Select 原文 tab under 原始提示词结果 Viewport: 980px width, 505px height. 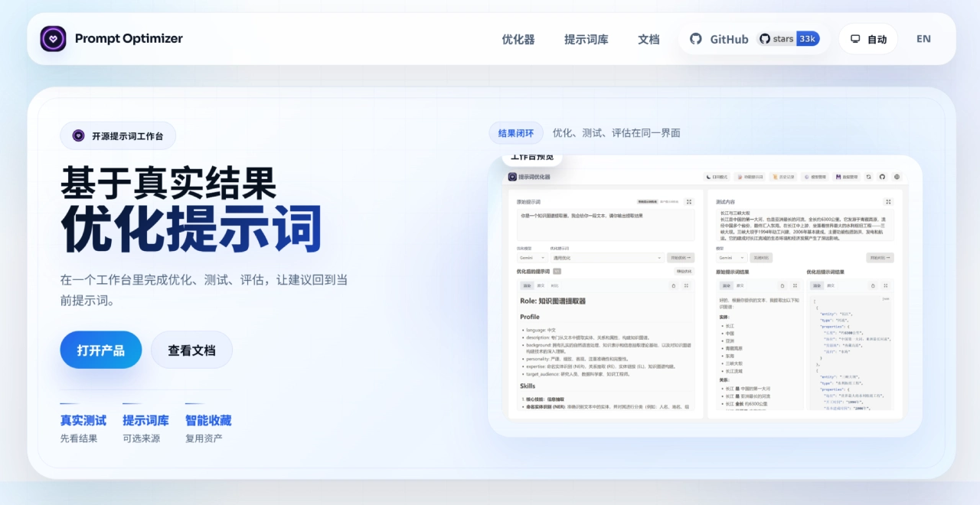(x=740, y=285)
